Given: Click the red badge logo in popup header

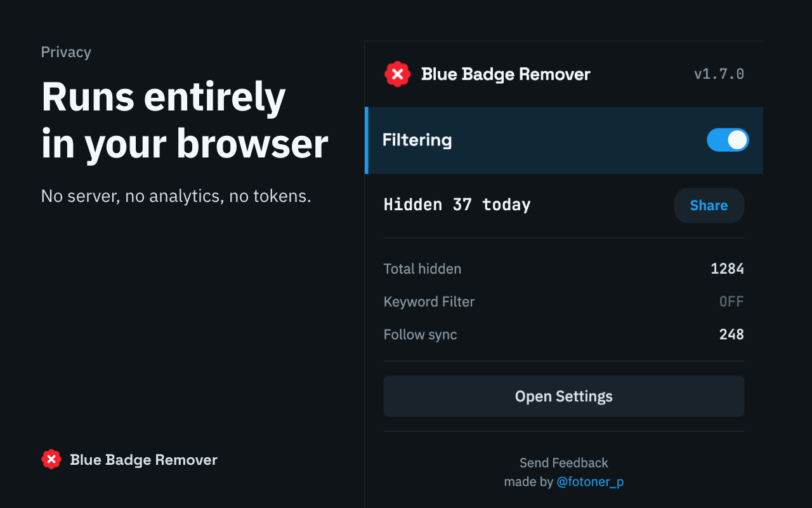Looking at the screenshot, I should coord(398,74).
